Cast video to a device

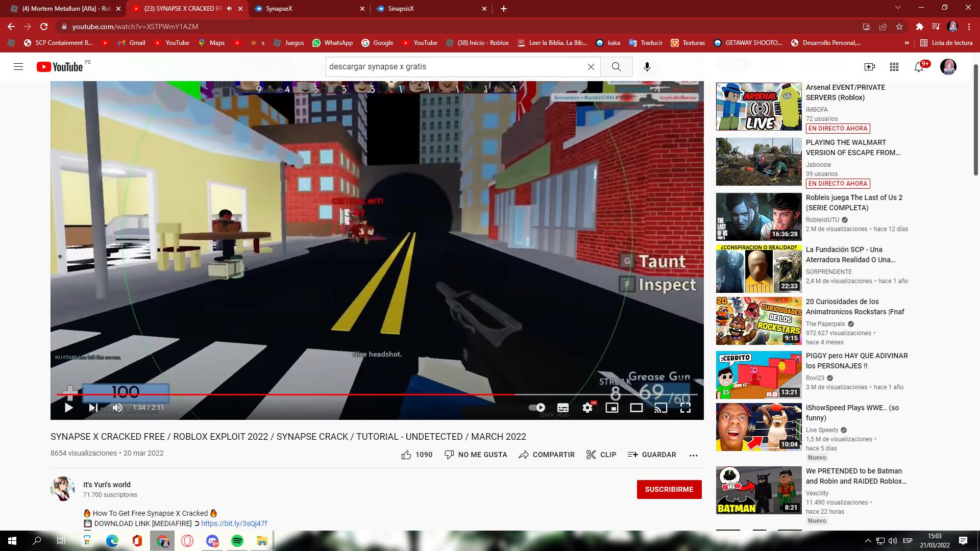click(x=660, y=408)
